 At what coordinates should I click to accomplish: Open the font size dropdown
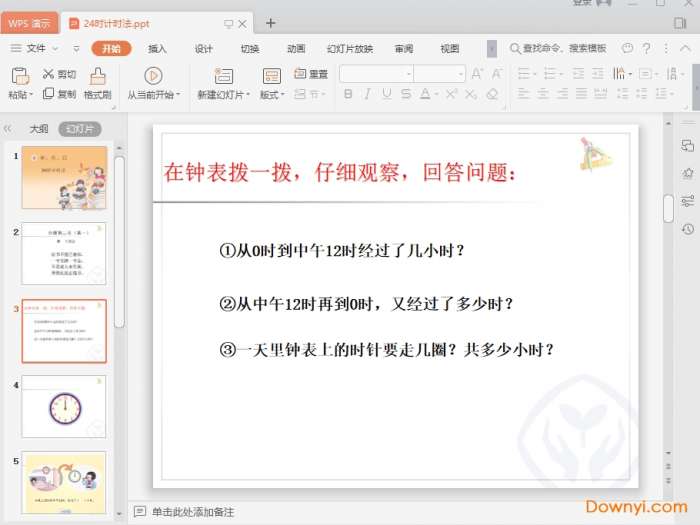[460, 74]
